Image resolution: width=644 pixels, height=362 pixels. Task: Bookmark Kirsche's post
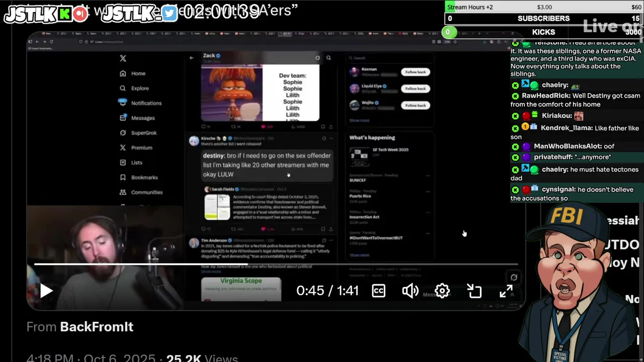coord(323,229)
